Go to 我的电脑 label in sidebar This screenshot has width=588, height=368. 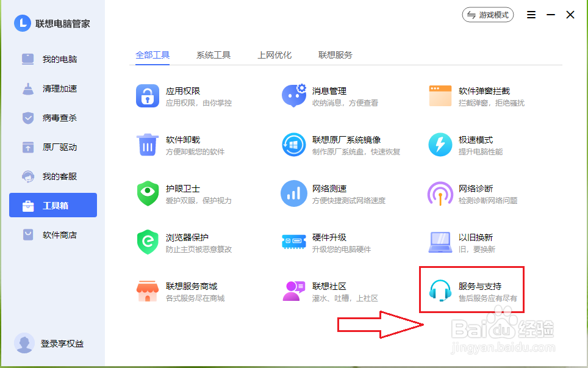pyautogui.click(x=60, y=59)
